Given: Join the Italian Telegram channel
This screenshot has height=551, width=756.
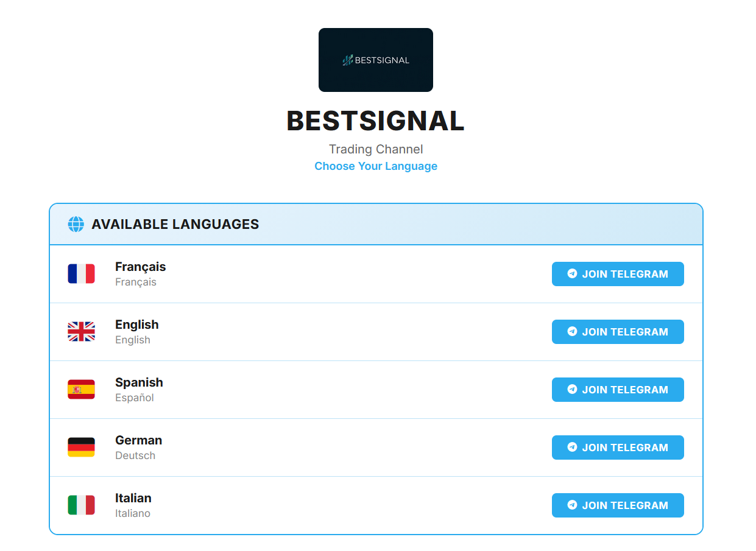Looking at the screenshot, I should 617,505.
